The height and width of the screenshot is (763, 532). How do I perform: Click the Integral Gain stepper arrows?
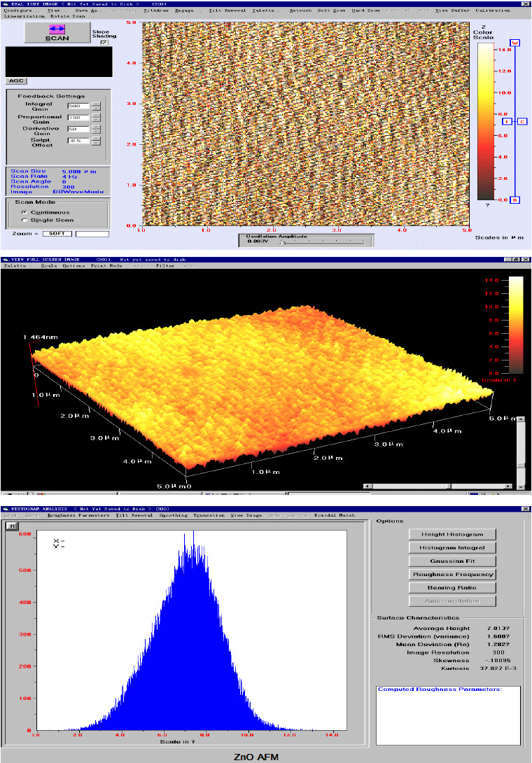click(96, 106)
